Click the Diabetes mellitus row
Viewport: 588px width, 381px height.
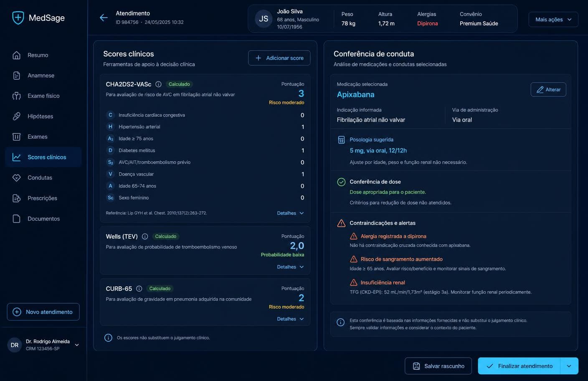205,150
